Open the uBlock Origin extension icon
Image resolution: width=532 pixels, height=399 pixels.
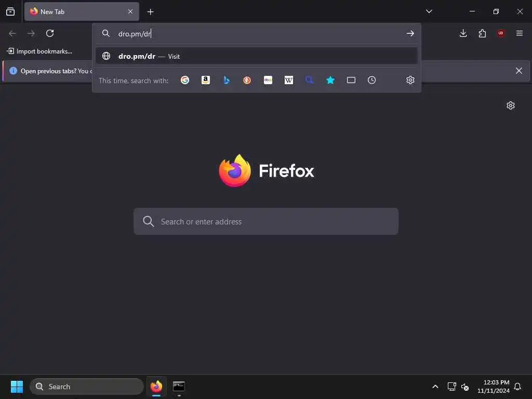pos(501,33)
